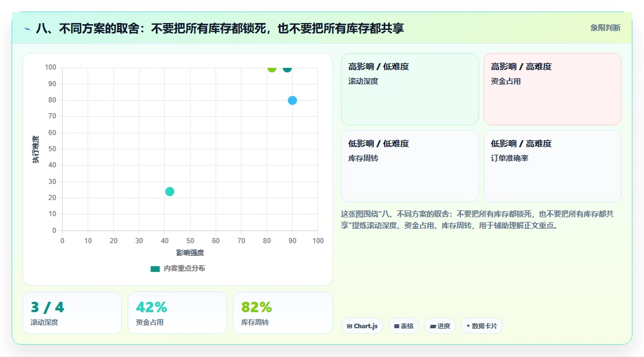Image resolution: width=644 pixels, height=357 pixels.
Task: Toggle the 内容重点分布 legend swatch
Action: [x=155, y=268]
